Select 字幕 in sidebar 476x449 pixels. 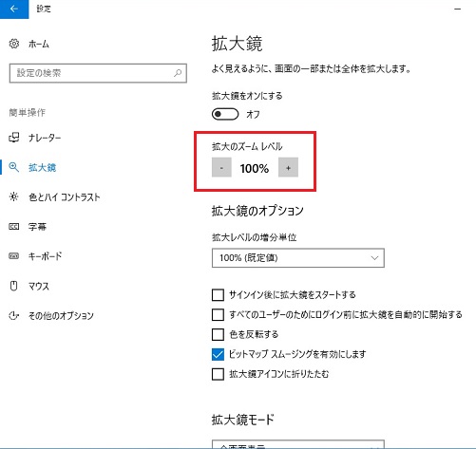point(37,227)
